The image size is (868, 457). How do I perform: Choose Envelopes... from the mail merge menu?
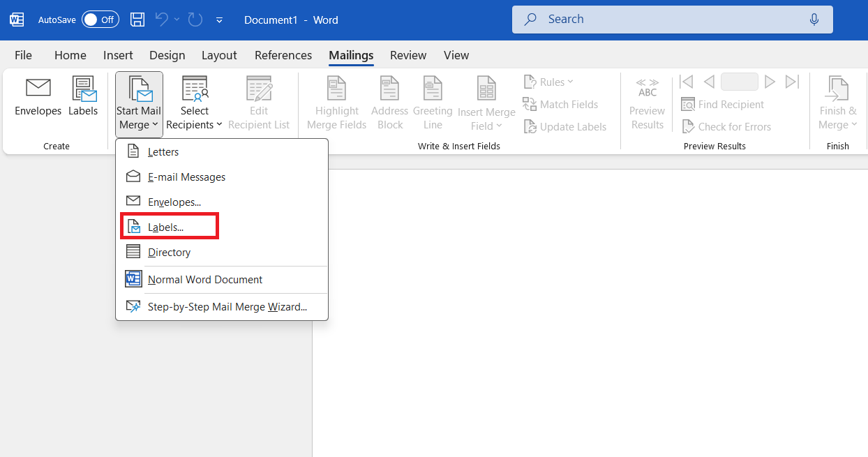click(222, 202)
